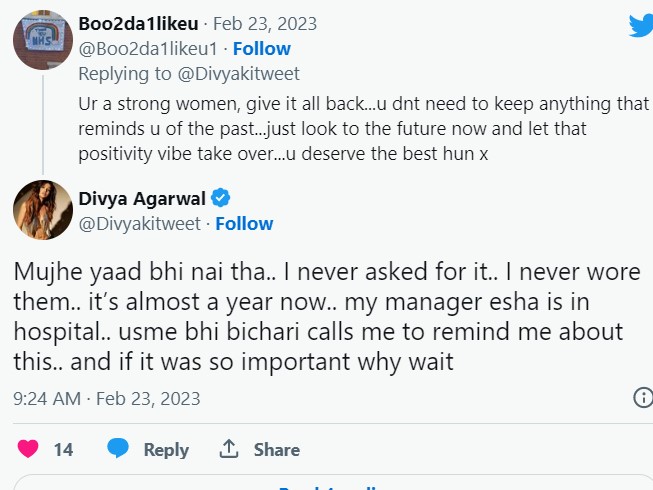Follow the @Boo2da1likeu1 account

262,48
